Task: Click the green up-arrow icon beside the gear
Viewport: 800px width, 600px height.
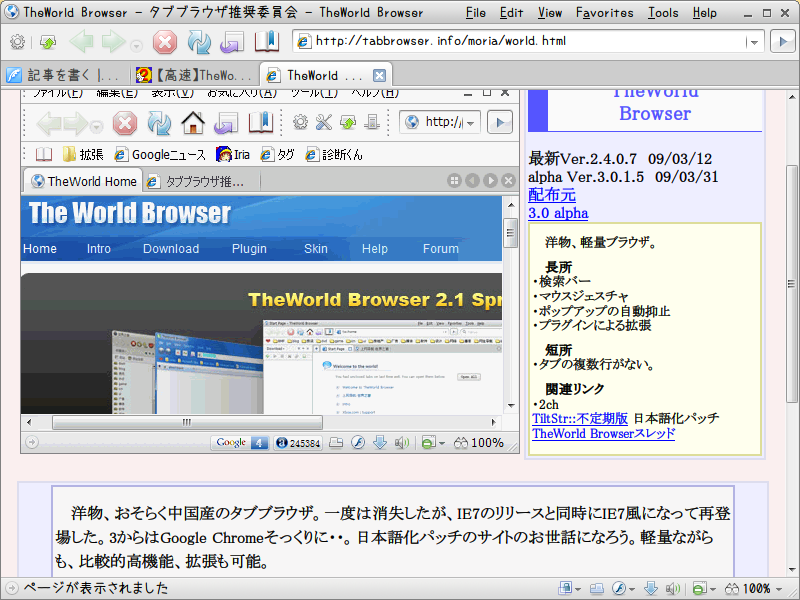Action: click(x=47, y=42)
